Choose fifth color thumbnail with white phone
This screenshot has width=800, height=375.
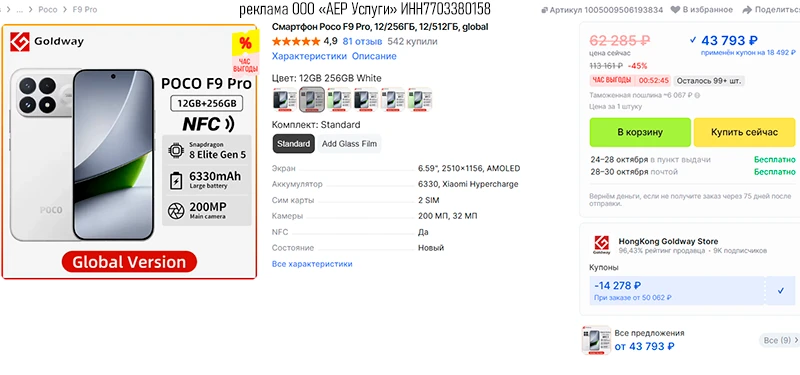coord(392,99)
